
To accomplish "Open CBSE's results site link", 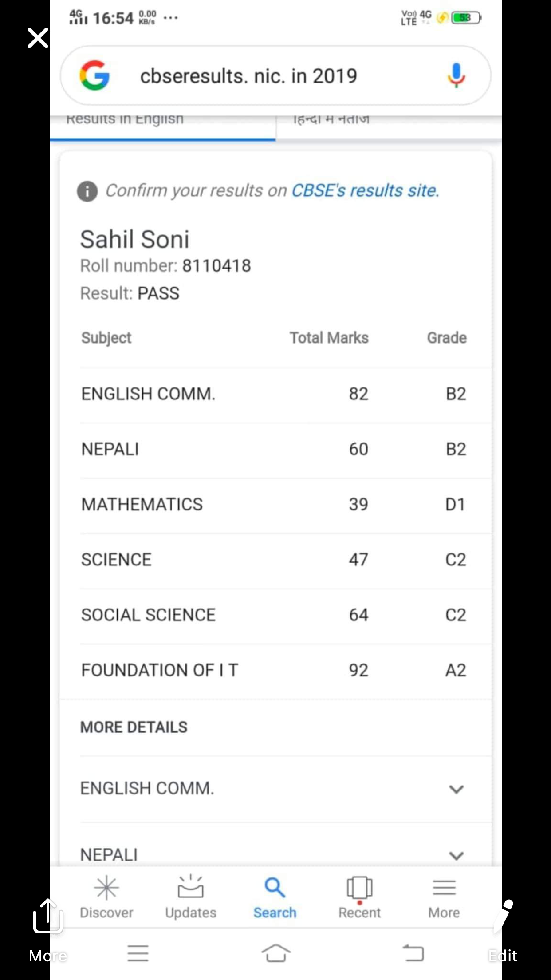I will pos(365,191).
